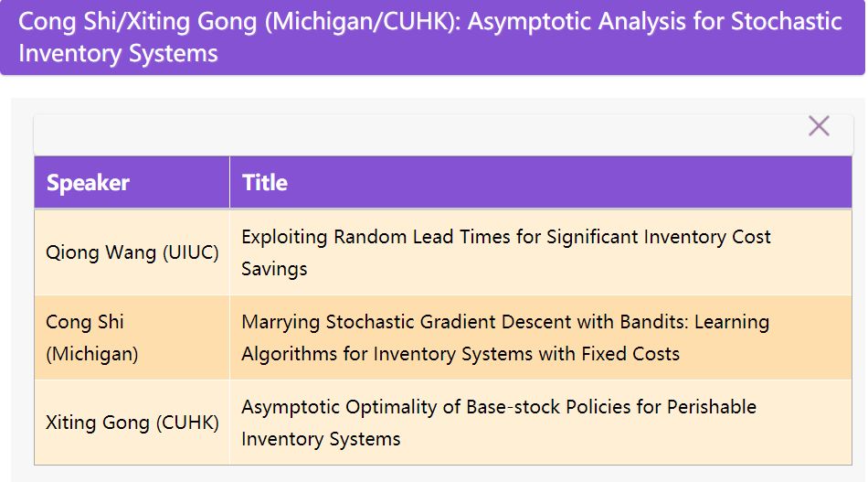This screenshot has width=868, height=482.
Task: Open the Asymptotic Optimality of Base-stock Policies talk
Action: tap(498, 407)
